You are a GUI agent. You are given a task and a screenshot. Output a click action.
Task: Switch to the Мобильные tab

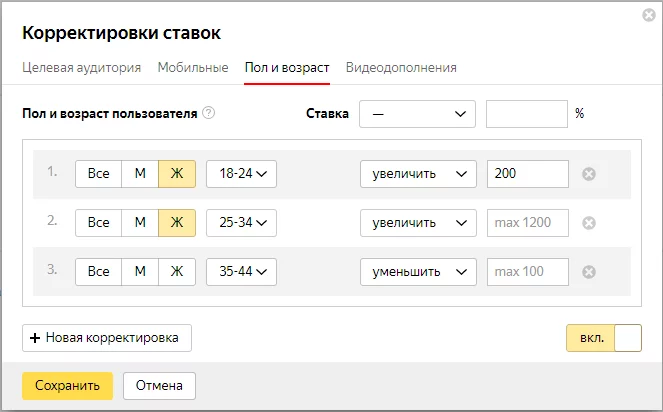(x=193, y=68)
